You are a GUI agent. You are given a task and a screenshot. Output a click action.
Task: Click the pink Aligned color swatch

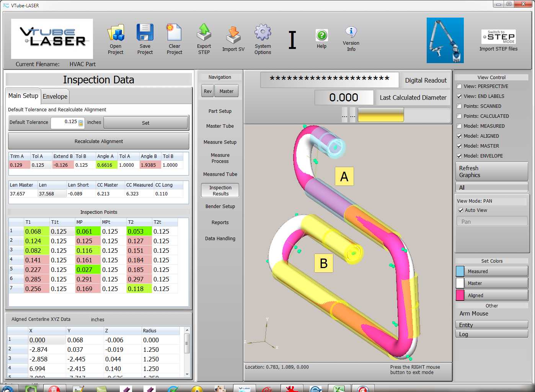point(460,295)
